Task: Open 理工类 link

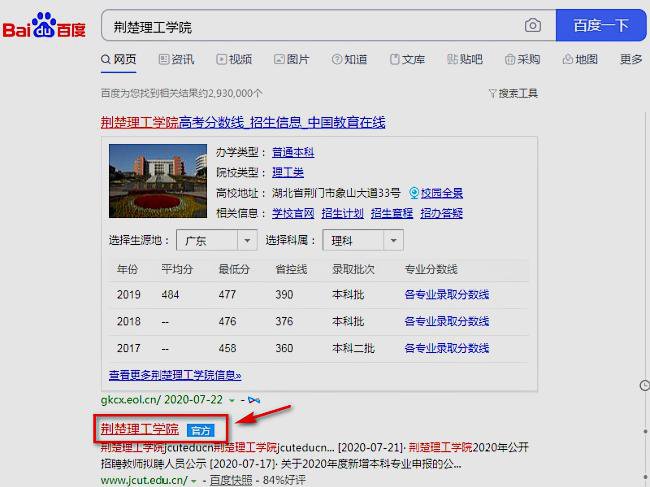Action: (x=288, y=172)
